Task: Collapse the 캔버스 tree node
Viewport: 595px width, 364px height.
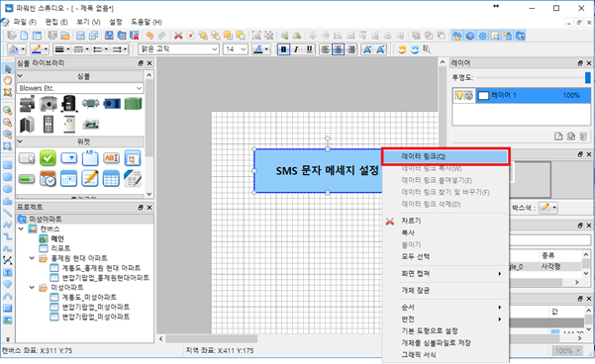Action: [x=22, y=229]
